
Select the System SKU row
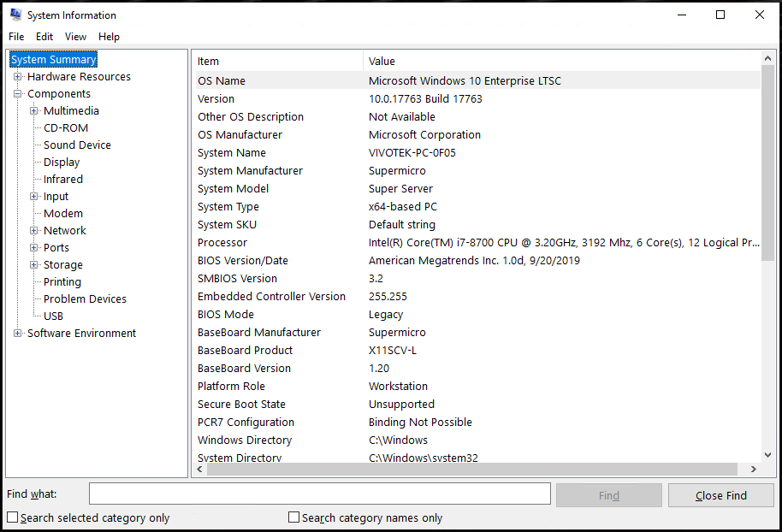[477, 224]
